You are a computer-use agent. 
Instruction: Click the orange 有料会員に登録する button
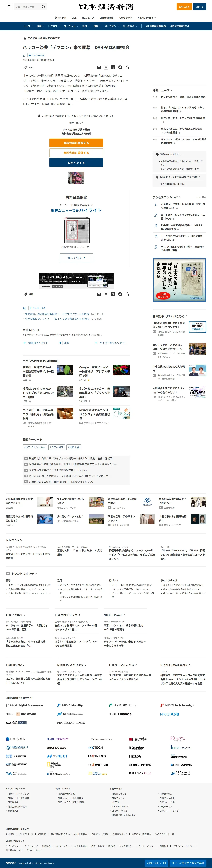pyautogui.click(x=76, y=143)
